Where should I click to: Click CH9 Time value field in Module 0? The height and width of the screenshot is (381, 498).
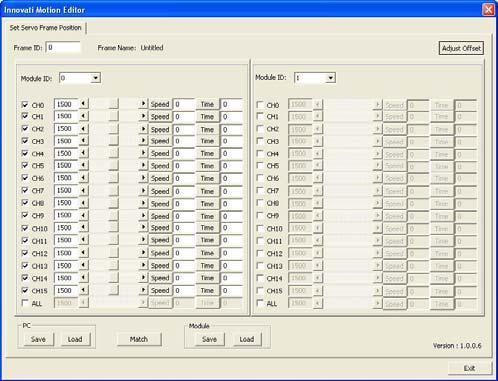231,216
